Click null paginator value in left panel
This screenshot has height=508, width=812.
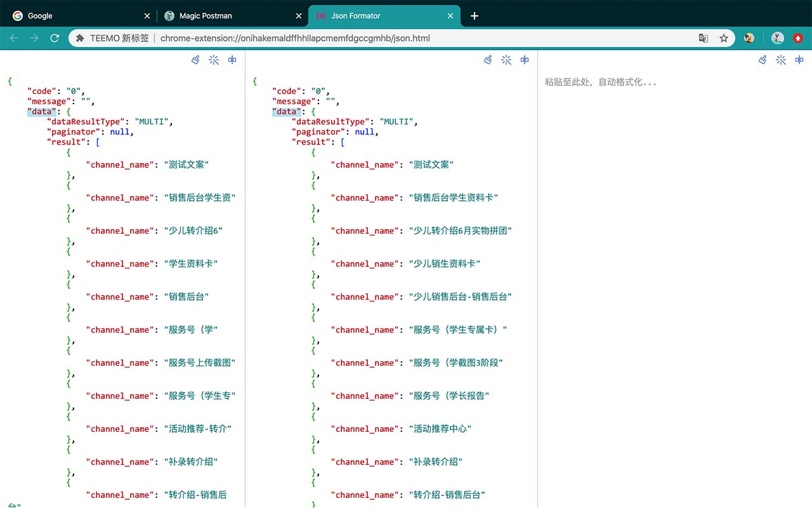120,132
